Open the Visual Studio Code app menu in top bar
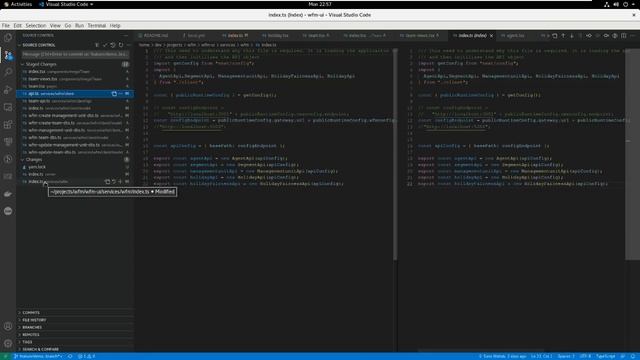The width and height of the screenshot is (640, 360). (x=66, y=4)
